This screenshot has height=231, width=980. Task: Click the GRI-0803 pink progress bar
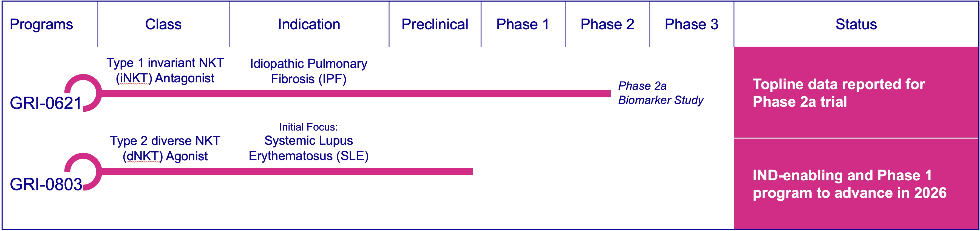click(x=285, y=172)
